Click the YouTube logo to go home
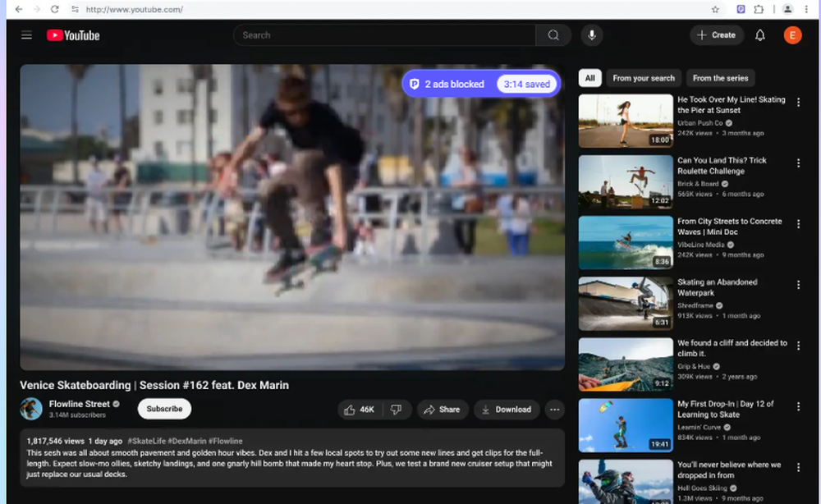 pyautogui.click(x=73, y=35)
